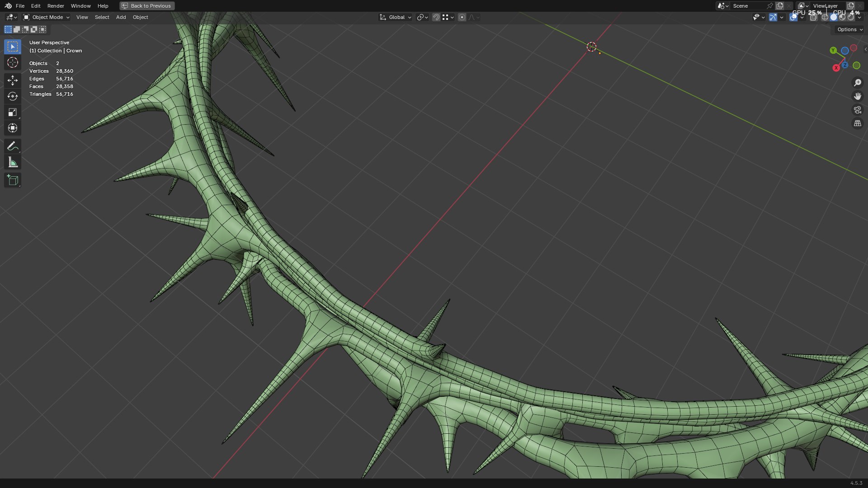Click the 3D cursor in the viewport
The image size is (868, 488).
click(x=591, y=47)
